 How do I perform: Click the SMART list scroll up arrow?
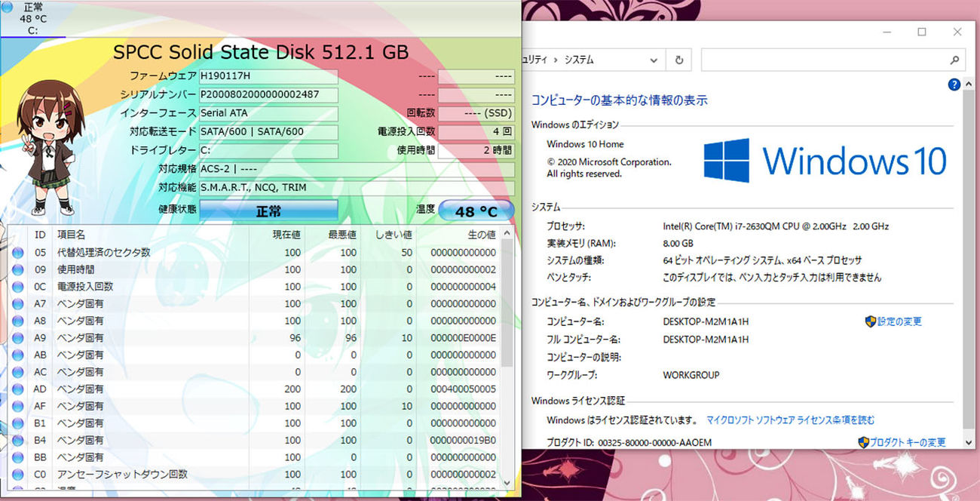(507, 232)
